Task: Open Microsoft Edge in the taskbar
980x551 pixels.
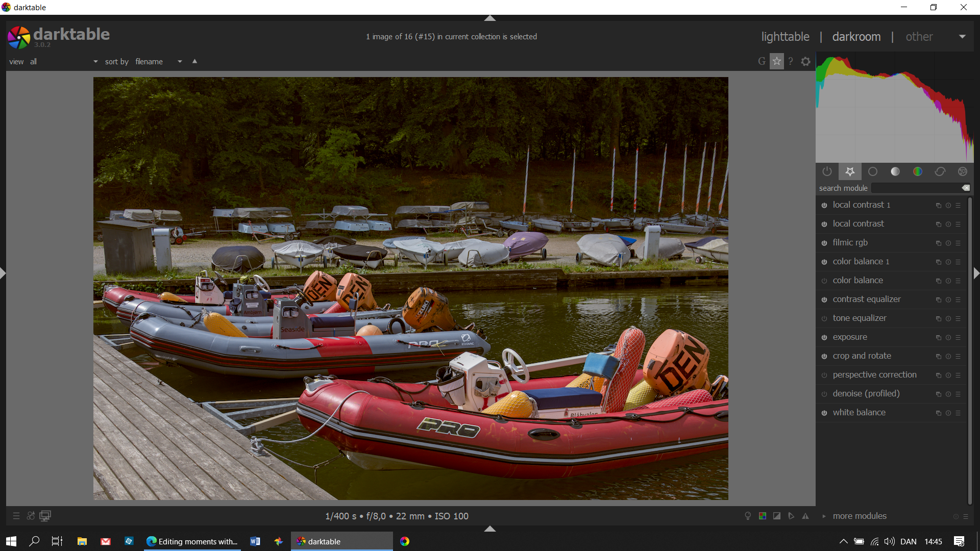Action: point(192,541)
